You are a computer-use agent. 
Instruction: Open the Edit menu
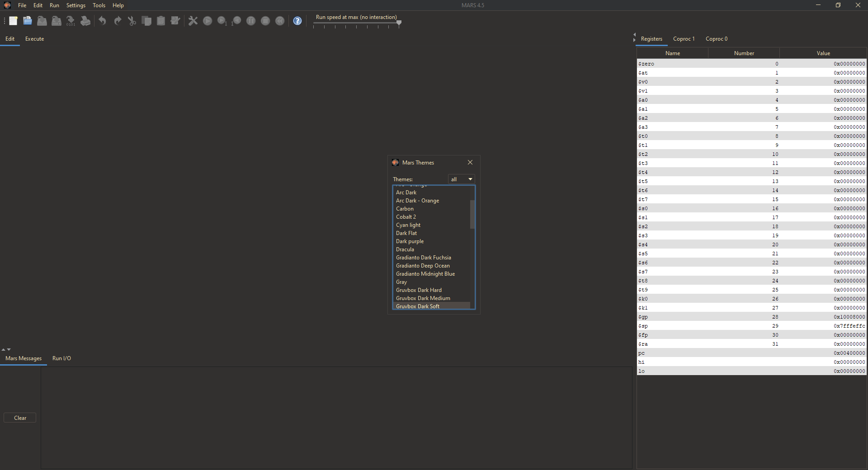tap(38, 5)
